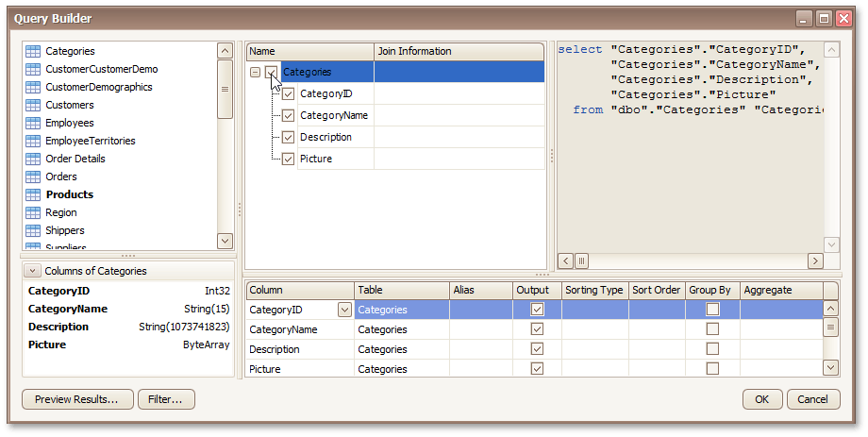Click the Region table icon
Screen dimensions: 868x437
33,212
